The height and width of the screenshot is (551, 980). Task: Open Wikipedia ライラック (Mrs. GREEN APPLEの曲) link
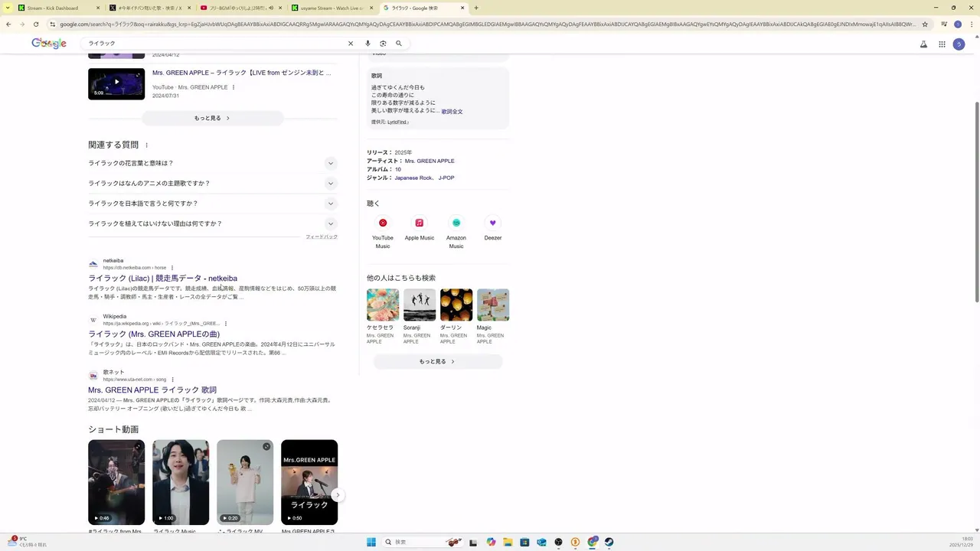(x=154, y=334)
